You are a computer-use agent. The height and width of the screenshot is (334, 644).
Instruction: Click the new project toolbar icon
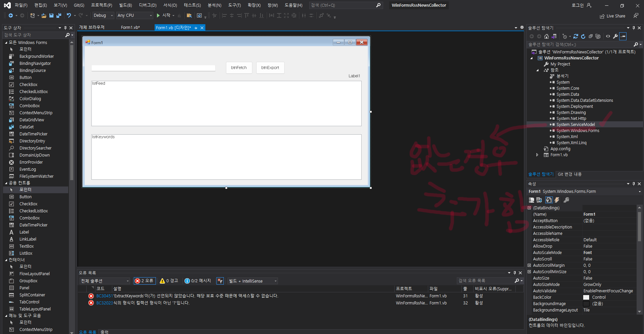tap(32, 15)
